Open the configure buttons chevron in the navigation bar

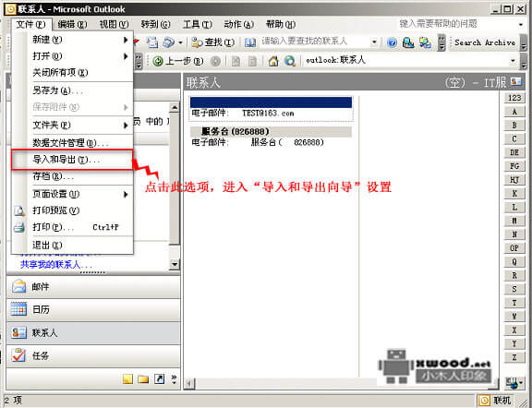174,378
